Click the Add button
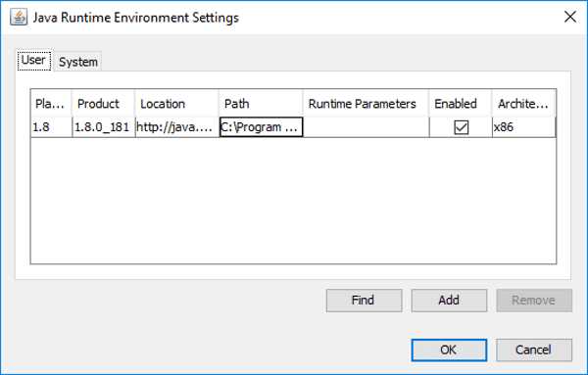The image size is (588, 375). click(449, 300)
